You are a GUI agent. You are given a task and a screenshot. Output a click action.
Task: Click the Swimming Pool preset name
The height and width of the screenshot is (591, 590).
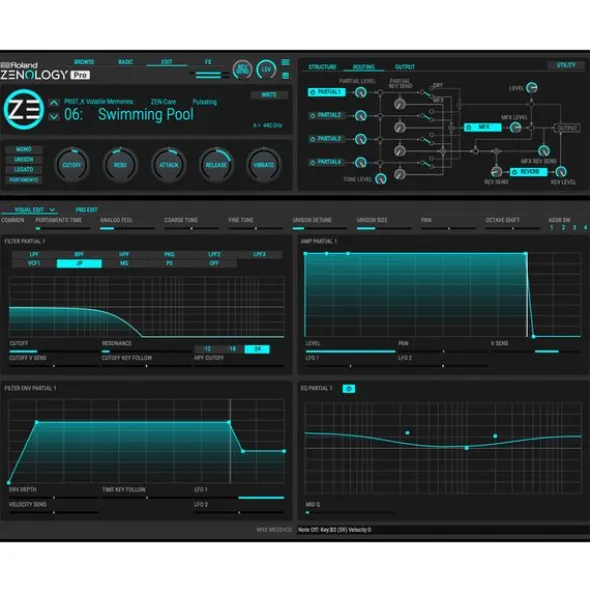(x=146, y=114)
